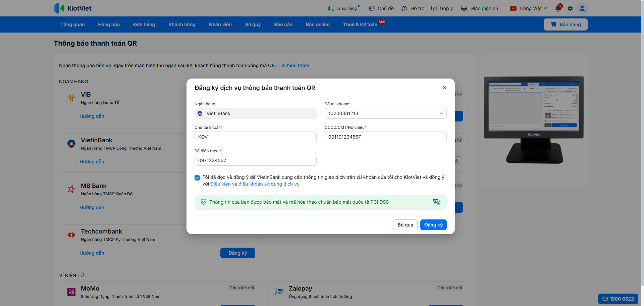The height and width of the screenshot is (306, 644).
Task: Click MoMo 'Chưa kết nối' status
Action: click(242, 288)
